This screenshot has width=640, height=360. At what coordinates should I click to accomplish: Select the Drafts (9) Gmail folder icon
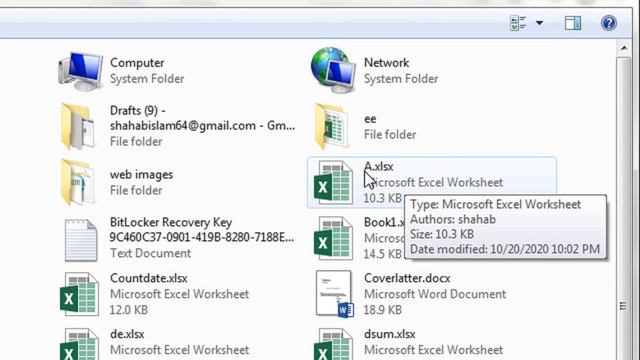point(78,126)
